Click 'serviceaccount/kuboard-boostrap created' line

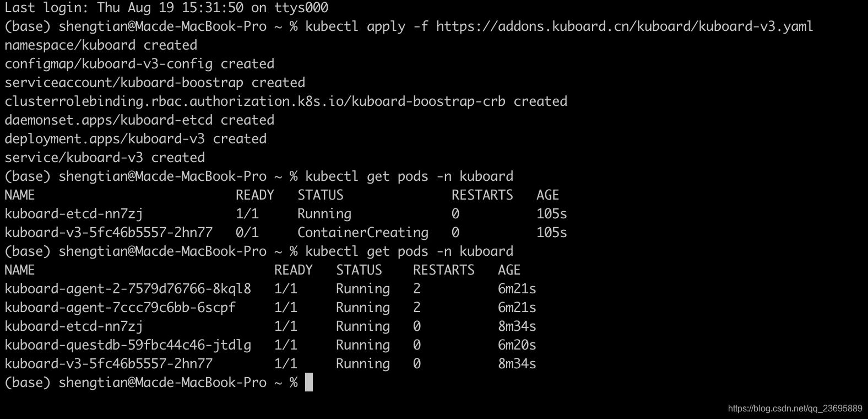coord(155,83)
